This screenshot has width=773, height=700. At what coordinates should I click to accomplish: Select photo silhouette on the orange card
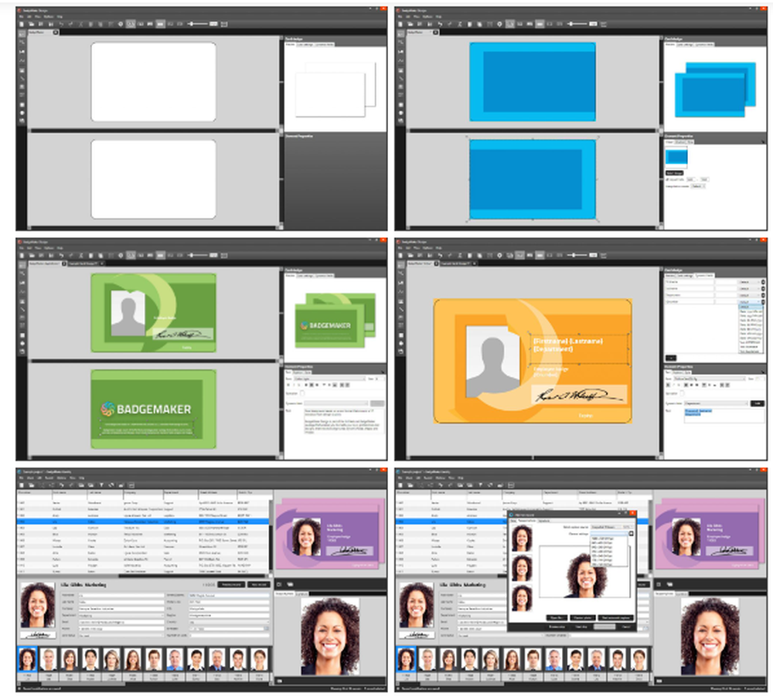click(493, 362)
